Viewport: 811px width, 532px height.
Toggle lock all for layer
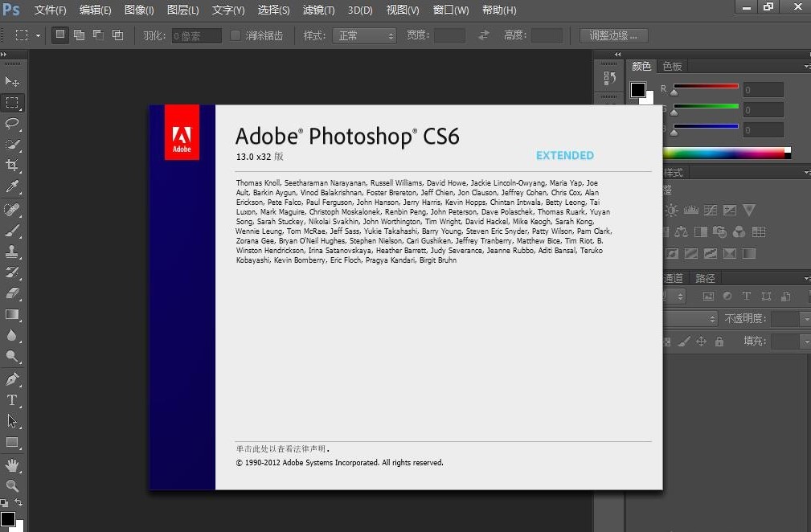pyautogui.click(x=719, y=342)
